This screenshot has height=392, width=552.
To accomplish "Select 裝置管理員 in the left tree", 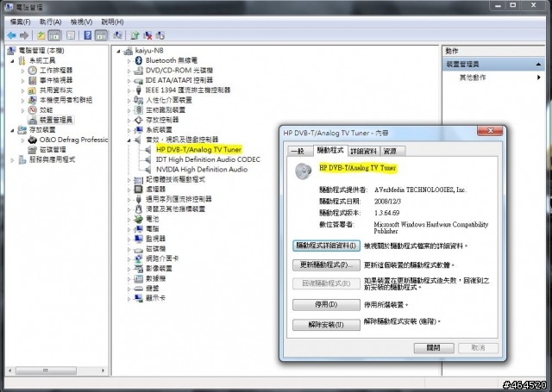I will [56, 120].
